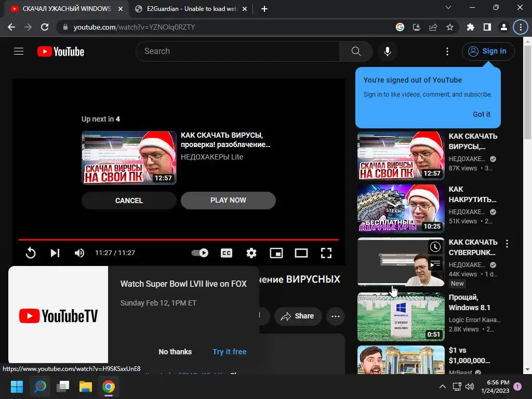Focus the YouTube search field
This screenshot has width=532, height=399.
click(238, 51)
